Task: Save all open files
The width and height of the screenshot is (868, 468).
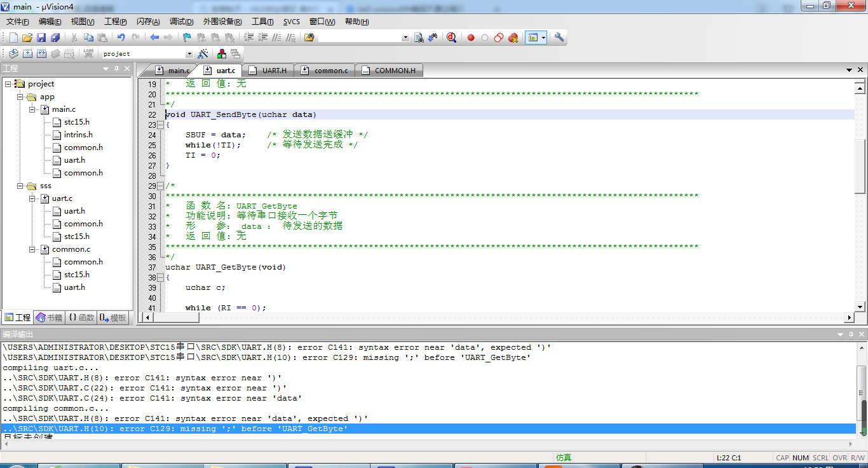Action: 55,38
